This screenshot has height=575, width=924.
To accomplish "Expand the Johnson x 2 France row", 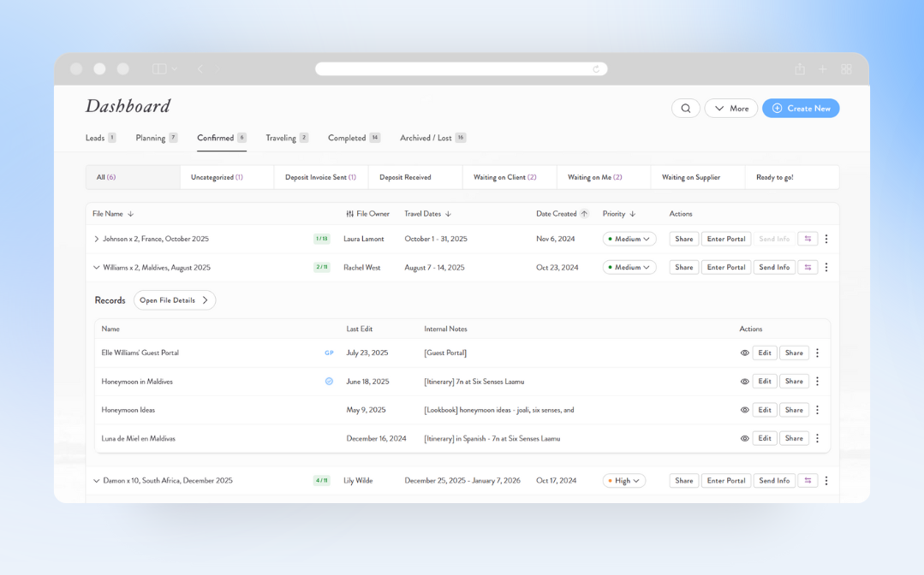I will pos(96,239).
